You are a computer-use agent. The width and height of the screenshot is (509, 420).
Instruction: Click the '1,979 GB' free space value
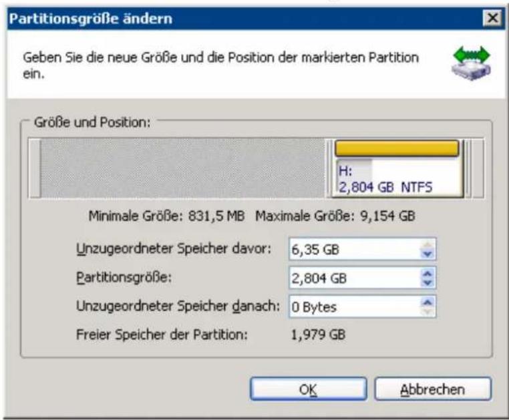pyautogui.click(x=318, y=335)
